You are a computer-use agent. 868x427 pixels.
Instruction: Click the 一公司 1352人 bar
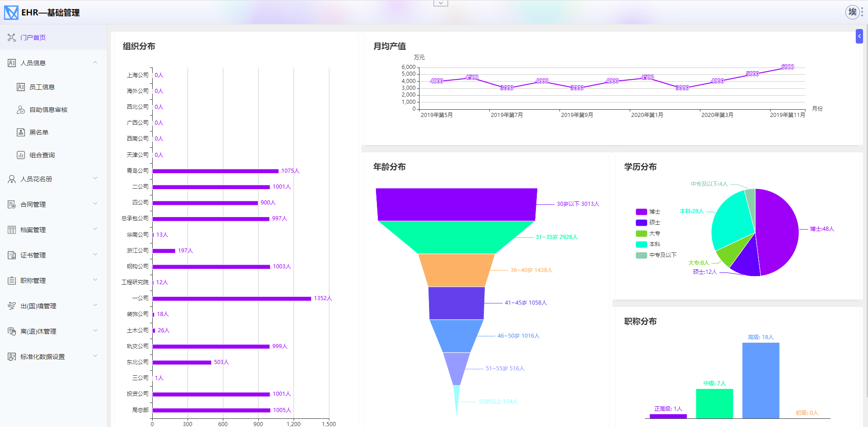click(x=232, y=298)
